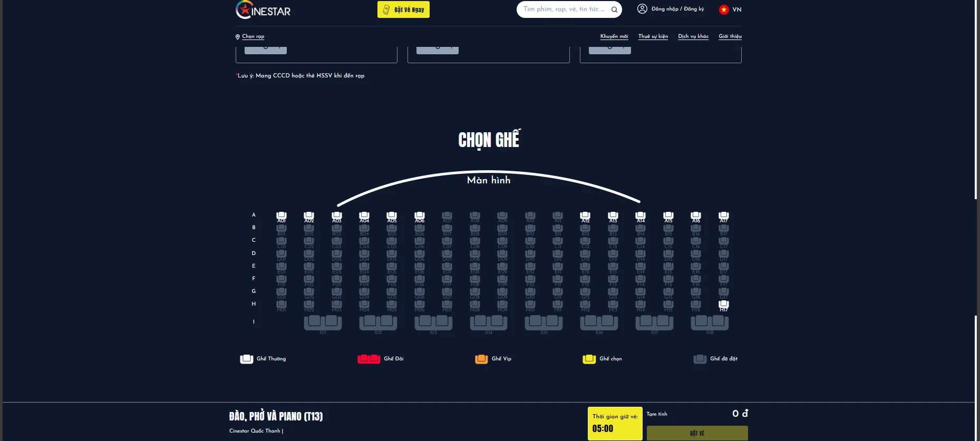Click the standard seat legend icon (Ghế Thường)
Screen dimensions: 980x441
coord(247,359)
